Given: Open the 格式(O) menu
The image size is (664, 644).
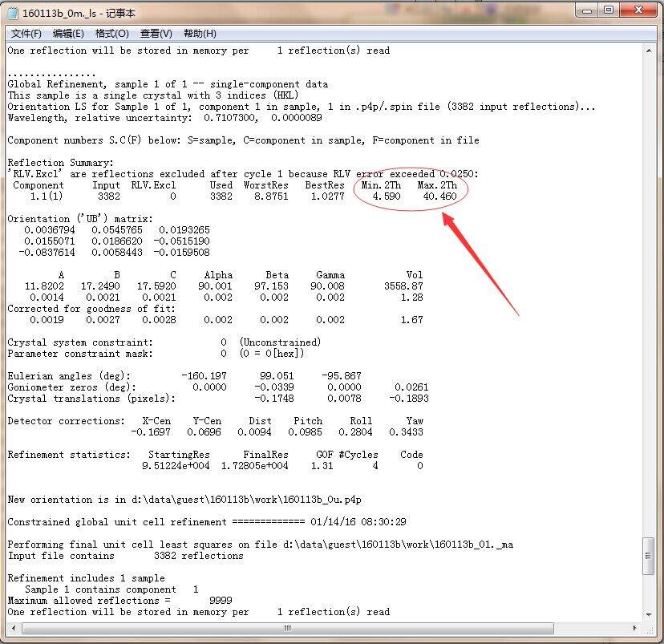Looking at the screenshot, I should tap(111, 34).
